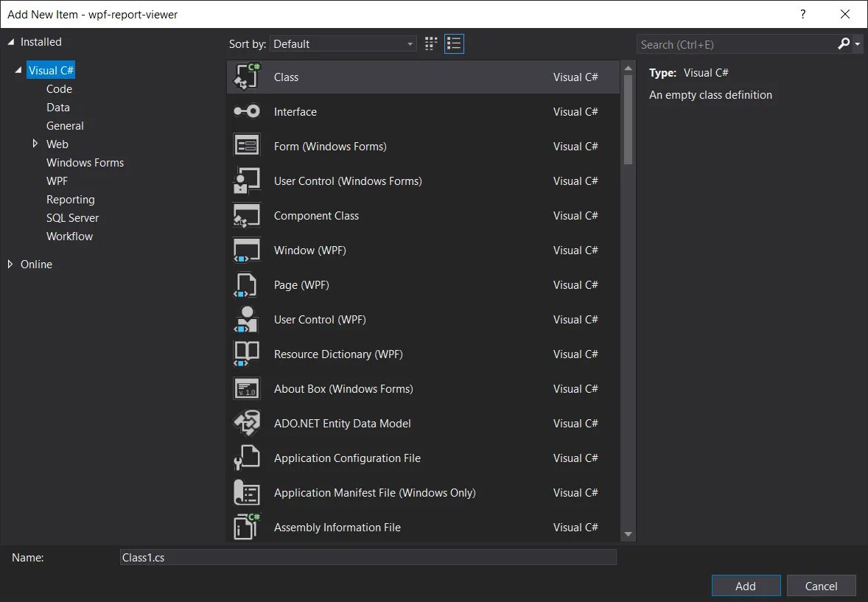Choose the Form (Windows Forms) icon
The height and width of the screenshot is (602, 868).
tap(247, 146)
